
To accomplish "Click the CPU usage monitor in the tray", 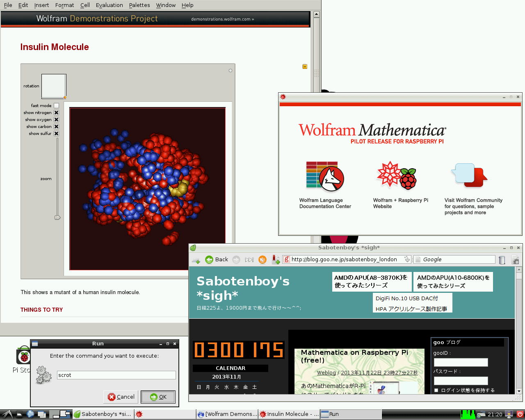I will (x=468, y=414).
